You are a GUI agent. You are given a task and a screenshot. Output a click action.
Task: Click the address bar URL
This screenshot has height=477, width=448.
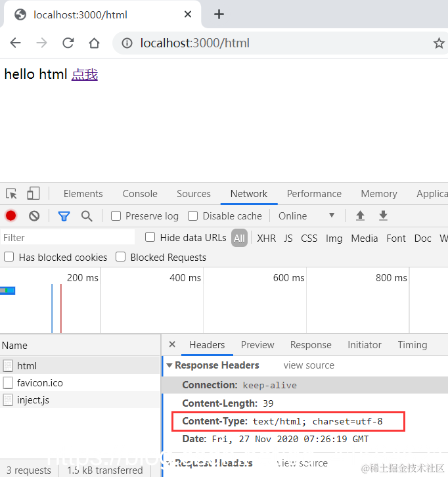point(194,43)
